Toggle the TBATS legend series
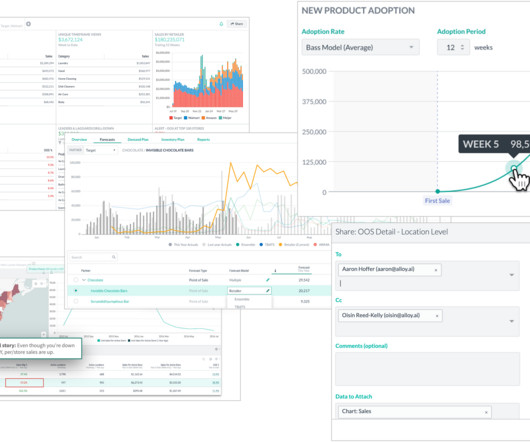Viewport: 530px width, 442px height. point(267,245)
